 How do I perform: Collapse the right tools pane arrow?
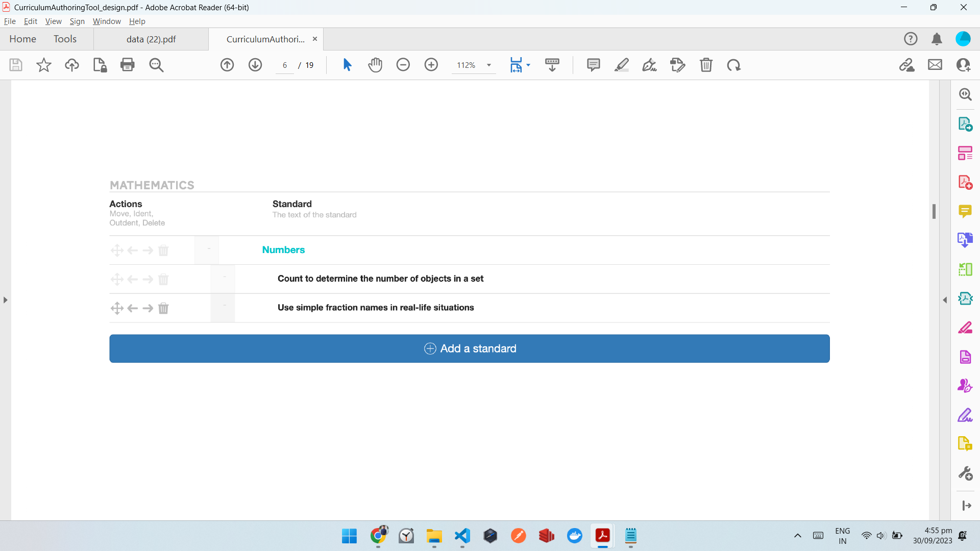[945, 300]
